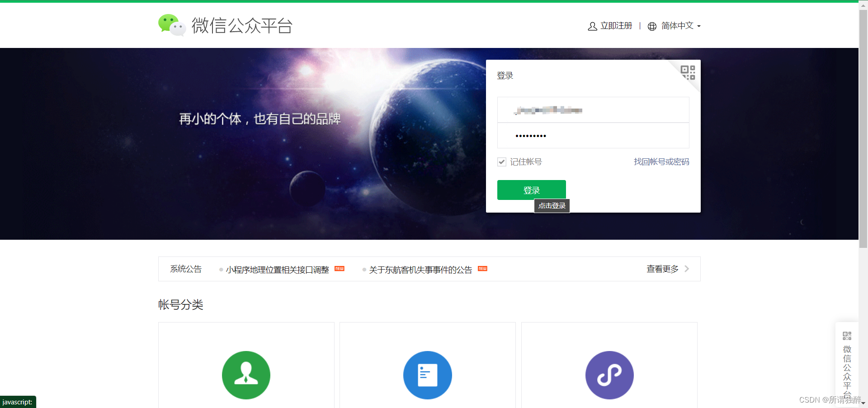
Task: Open the purple mini program icon
Action: tap(609, 375)
